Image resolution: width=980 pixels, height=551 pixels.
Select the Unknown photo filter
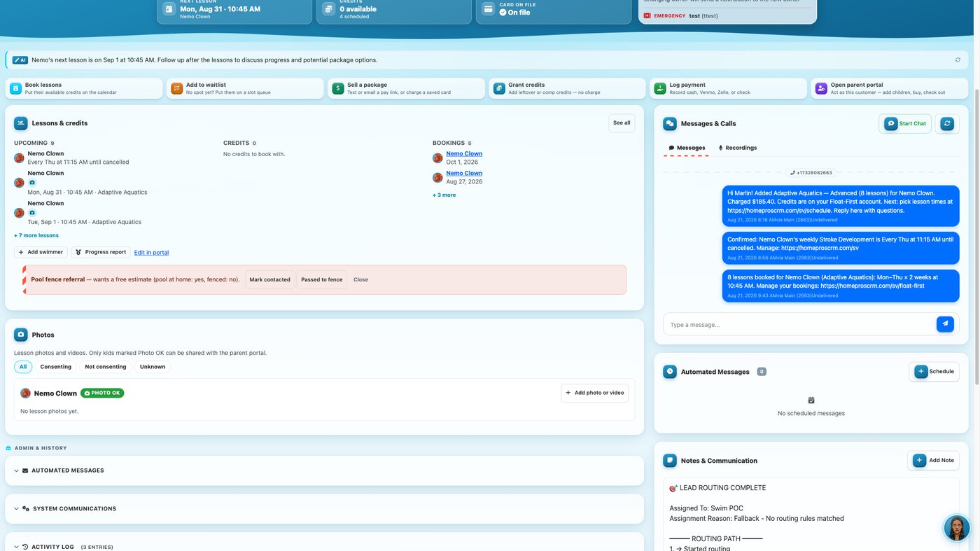pos(153,367)
